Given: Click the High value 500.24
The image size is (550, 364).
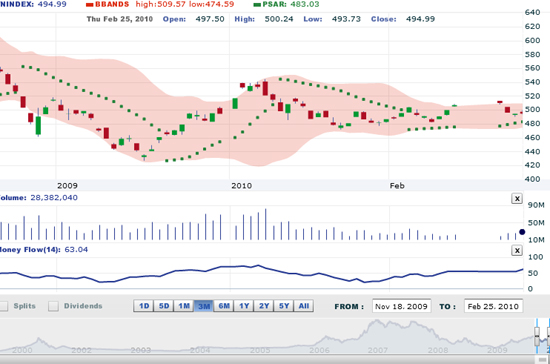Looking at the screenshot, I should click(x=279, y=19).
